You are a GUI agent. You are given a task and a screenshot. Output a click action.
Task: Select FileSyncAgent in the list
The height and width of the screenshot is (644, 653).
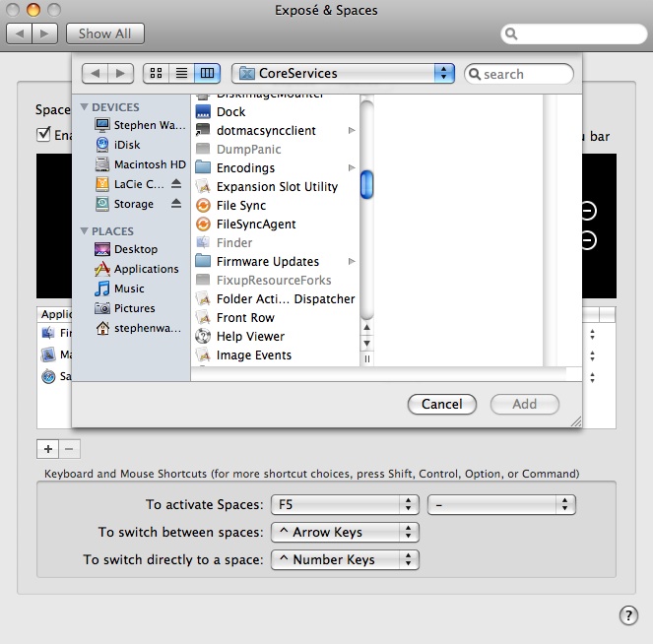click(x=276, y=224)
